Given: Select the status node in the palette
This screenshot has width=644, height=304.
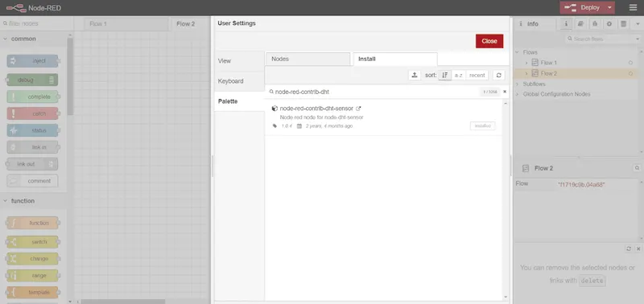Looking at the screenshot, I should [32, 130].
